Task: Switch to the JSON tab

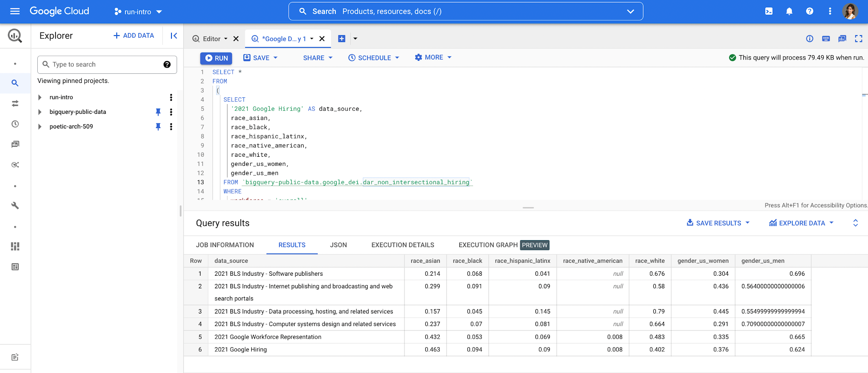Action: coord(339,245)
